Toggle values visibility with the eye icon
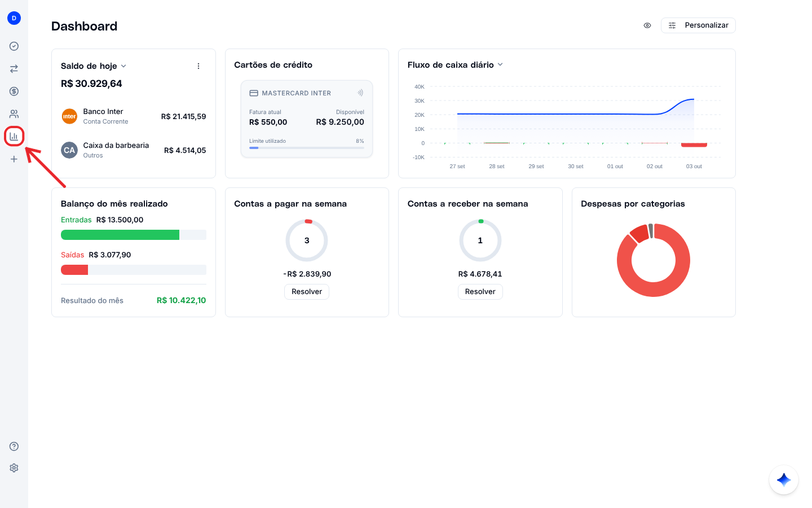Image resolution: width=812 pixels, height=508 pixels. coord(647,25)
